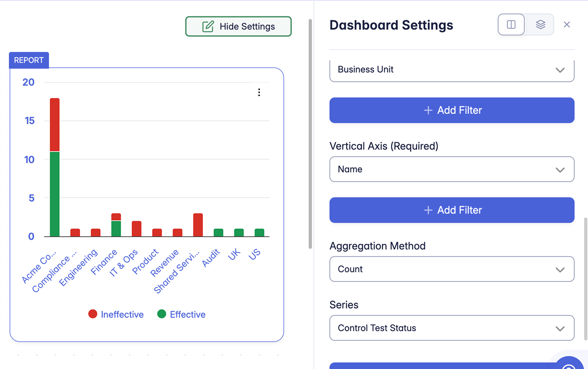Screen dimensions: 588x369
Task: Click the tall Acme Co green bar segment
Action: tap(55, 194)
